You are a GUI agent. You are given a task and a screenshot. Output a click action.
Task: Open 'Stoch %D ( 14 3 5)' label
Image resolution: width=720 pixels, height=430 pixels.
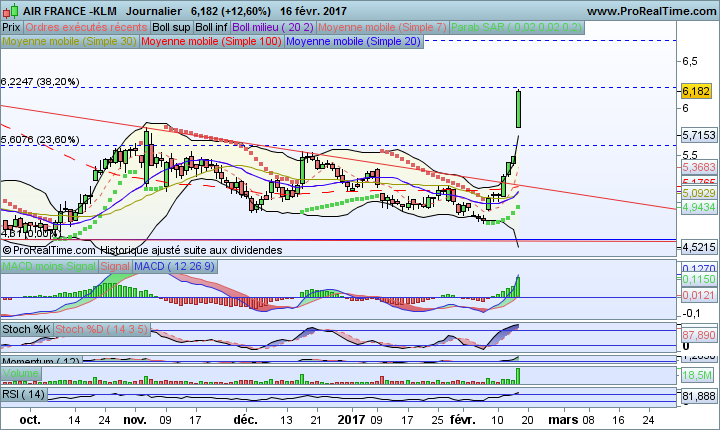102,329
